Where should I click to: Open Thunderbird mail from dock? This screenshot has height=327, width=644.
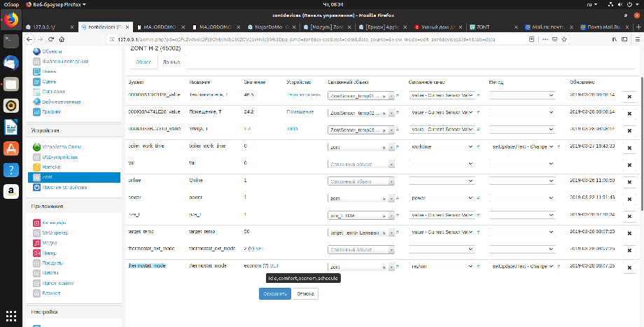[10, 63]
